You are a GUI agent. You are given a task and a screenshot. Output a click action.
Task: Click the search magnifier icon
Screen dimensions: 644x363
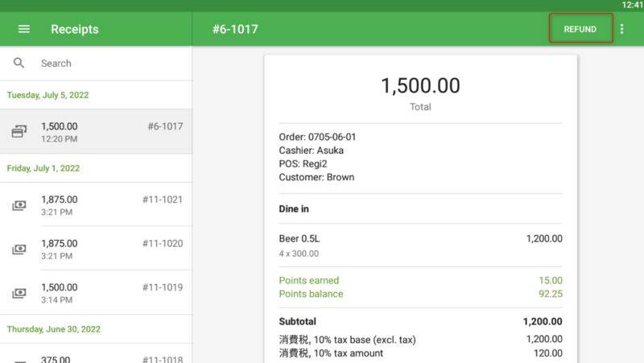(19, 63)
